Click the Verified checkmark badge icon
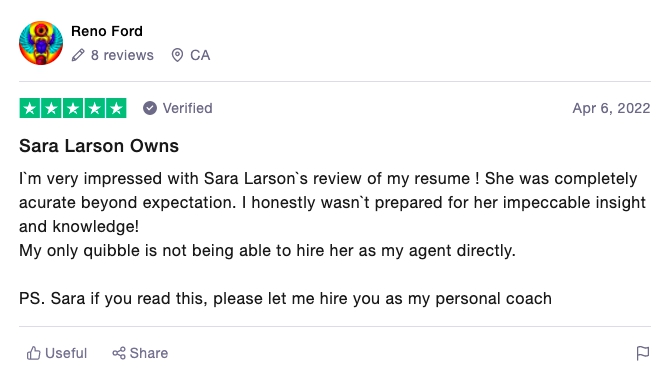This screenshot has width=671, height=384. pyautogui.click(x=150, y=108)
